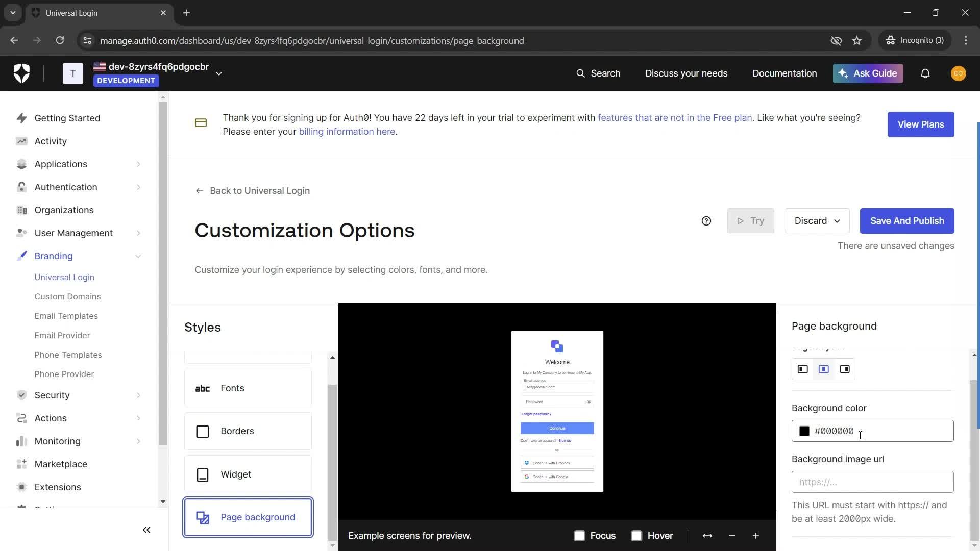Screen dimensions: 980x551
Task: Select the Widget style section
Action: click(x=248, y=474)
